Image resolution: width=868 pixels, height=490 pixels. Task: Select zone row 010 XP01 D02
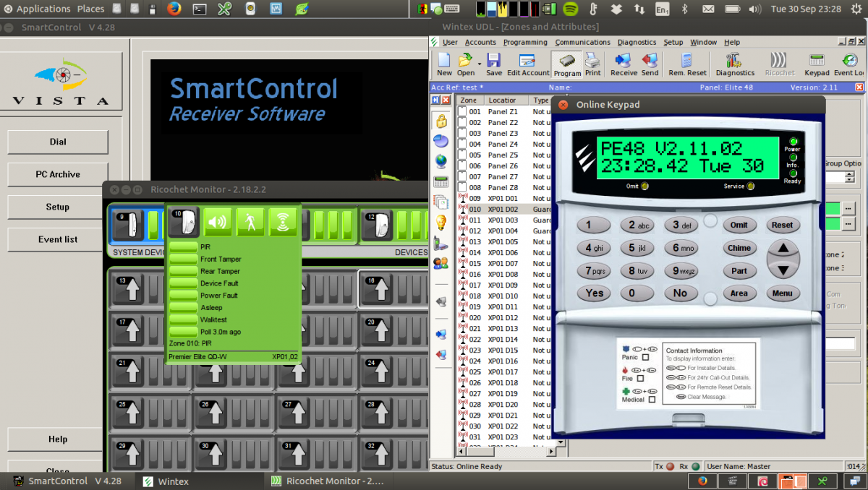pyautogui.click(x=503, y=209)
